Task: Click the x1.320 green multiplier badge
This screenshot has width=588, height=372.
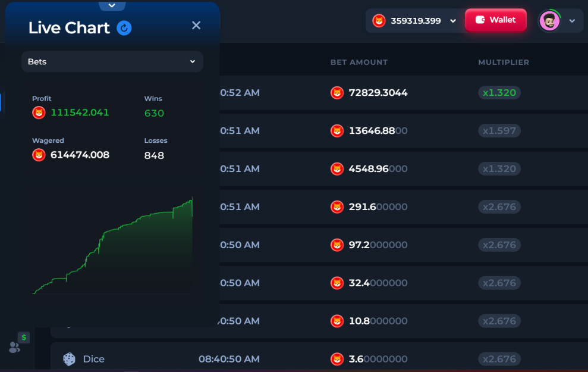Action: tap(499, 93)
